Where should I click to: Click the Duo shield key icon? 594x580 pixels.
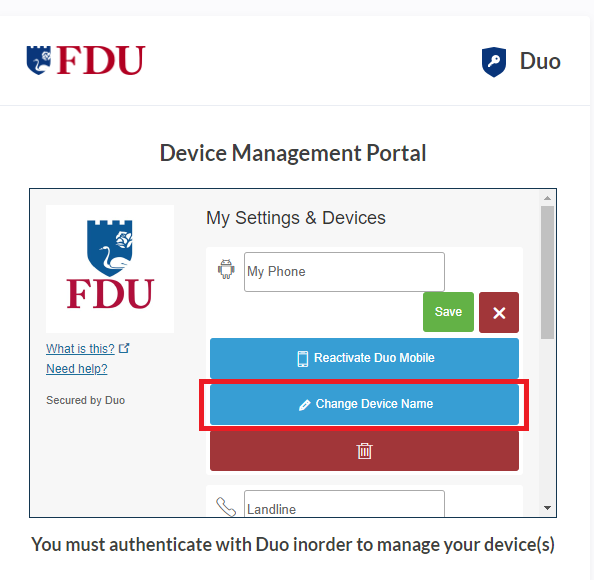coord(494,62)
